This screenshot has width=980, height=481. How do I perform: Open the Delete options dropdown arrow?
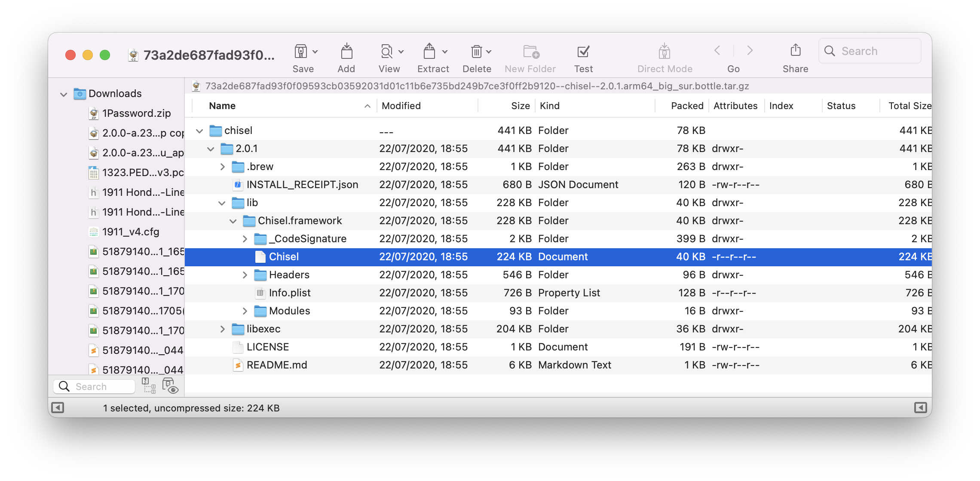tap(489, 52)
